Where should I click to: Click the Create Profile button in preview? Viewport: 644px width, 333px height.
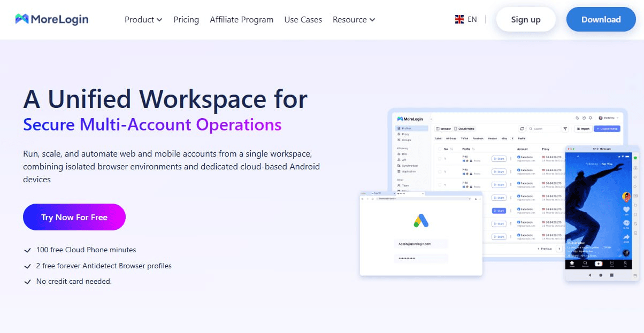tap(607, 129)
